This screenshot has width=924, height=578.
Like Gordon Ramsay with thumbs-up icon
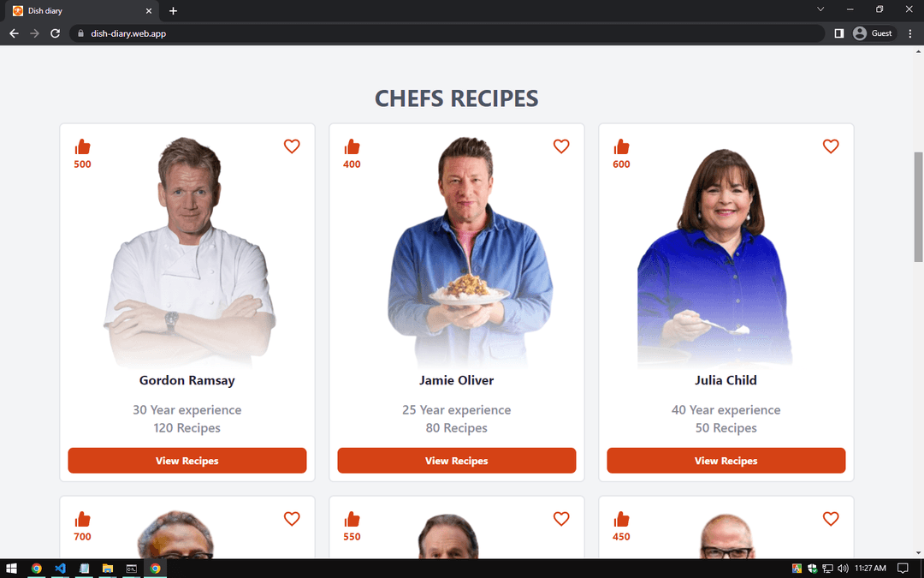pos(82,146)
